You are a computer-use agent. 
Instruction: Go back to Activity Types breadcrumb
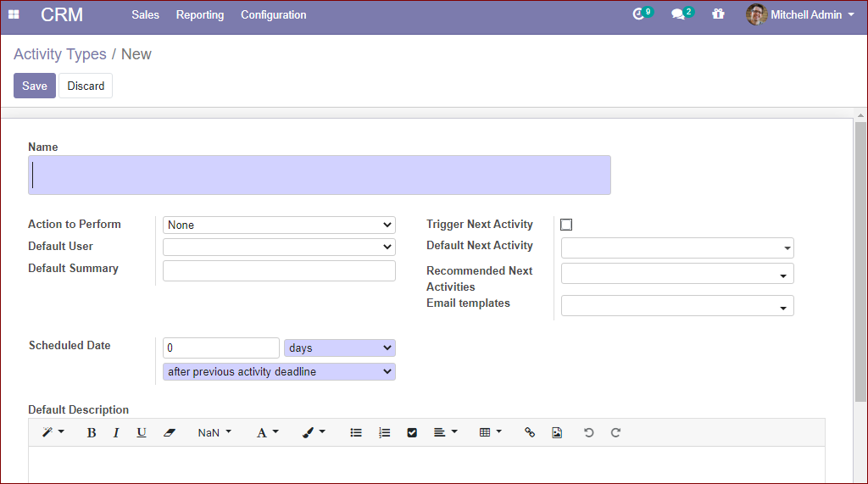click(60, 54)
